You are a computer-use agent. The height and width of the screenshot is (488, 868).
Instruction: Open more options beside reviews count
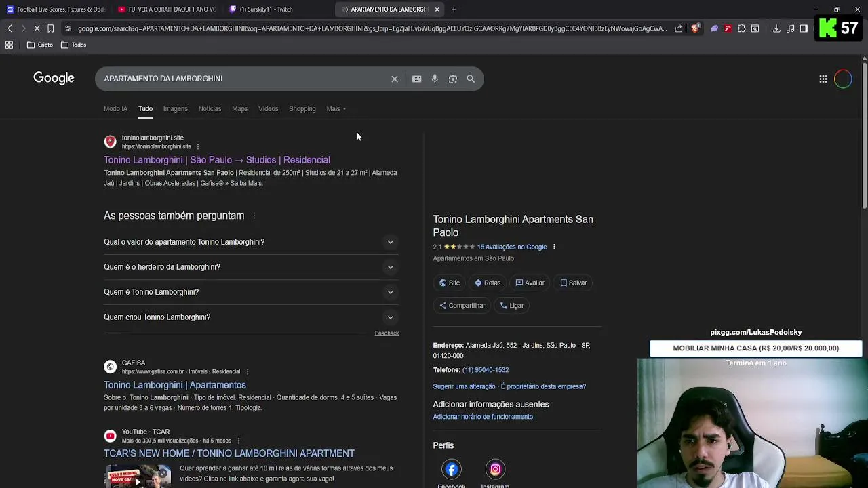click(x=554, y=247)
